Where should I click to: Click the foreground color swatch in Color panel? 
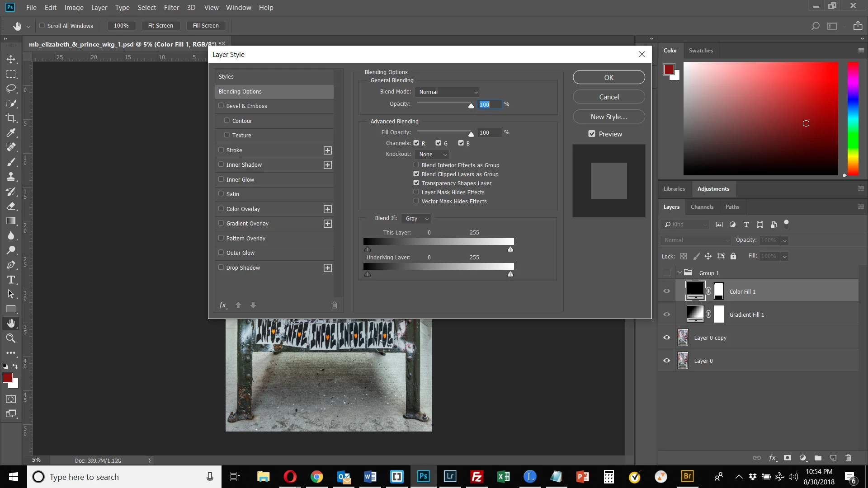pyautogui.click(x=669, y=69)
